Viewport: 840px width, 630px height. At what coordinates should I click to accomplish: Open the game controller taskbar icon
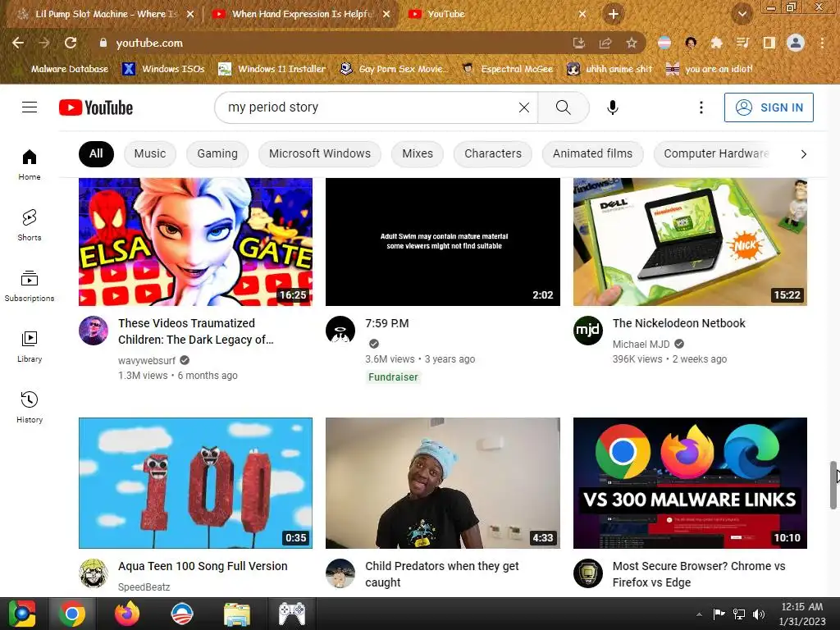coord(292,614)
